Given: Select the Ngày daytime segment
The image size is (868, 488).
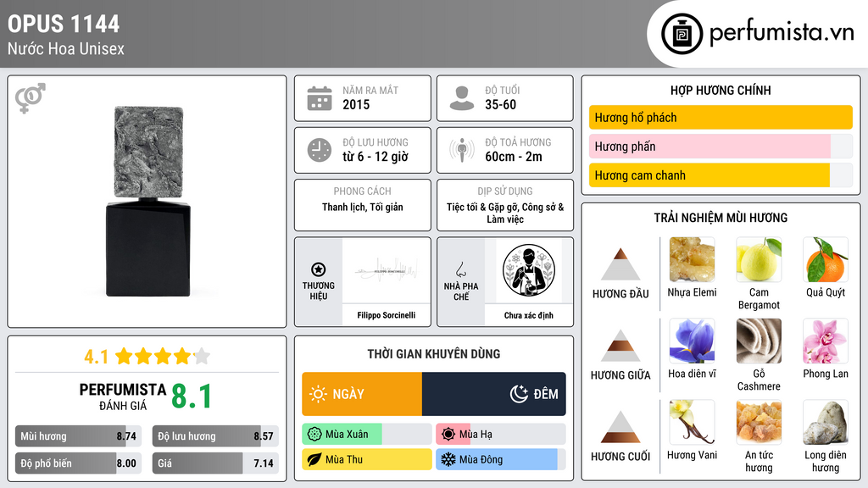Looking at the screenshot, I should [362, 394].
